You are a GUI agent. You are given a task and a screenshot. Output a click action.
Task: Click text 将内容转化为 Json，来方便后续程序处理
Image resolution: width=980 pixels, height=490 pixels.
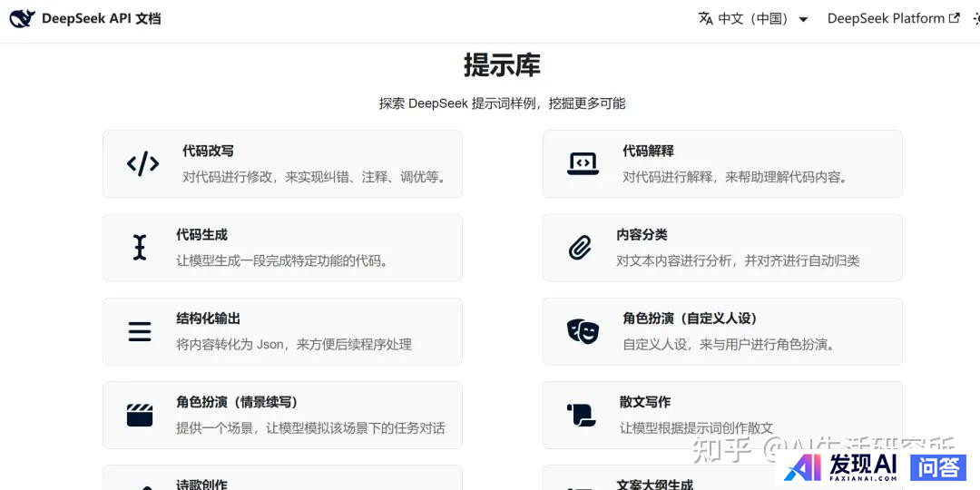click(x=294, y=345)
